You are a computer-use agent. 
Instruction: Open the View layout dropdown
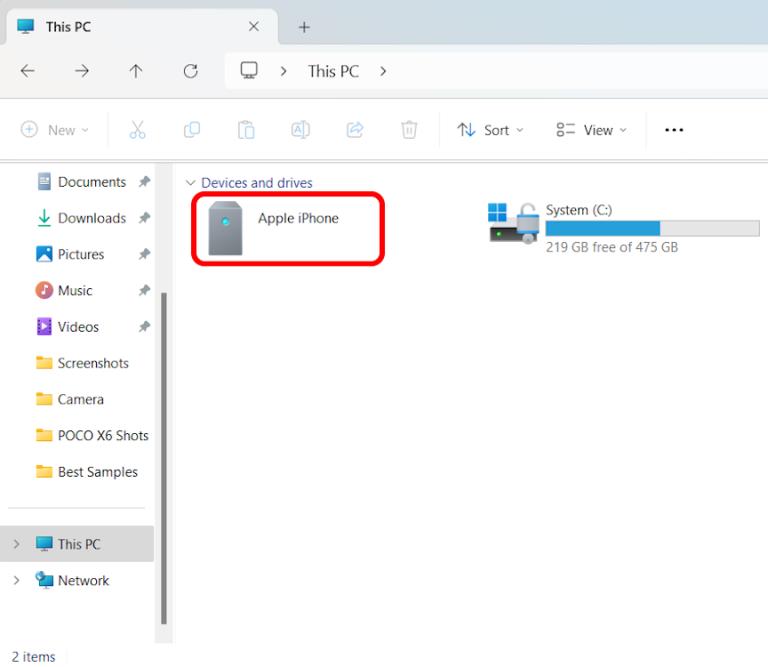591,130
